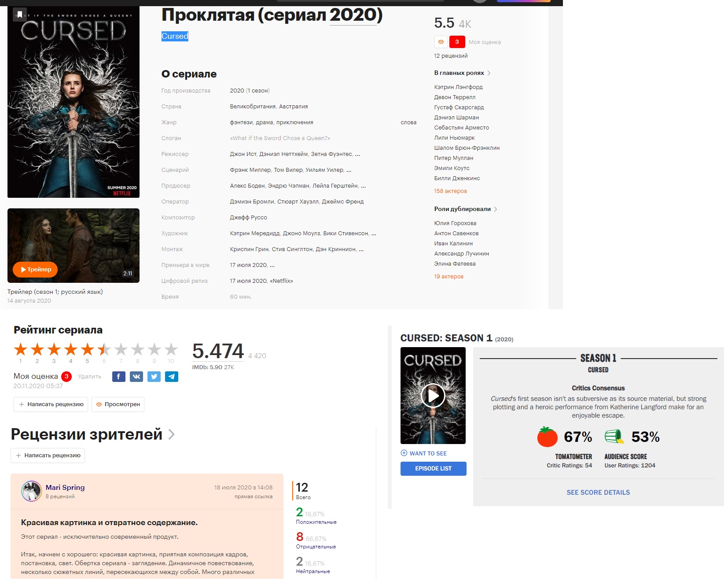
Task: Rate the series with the eighth star
Action: click(x=138, y=350)
